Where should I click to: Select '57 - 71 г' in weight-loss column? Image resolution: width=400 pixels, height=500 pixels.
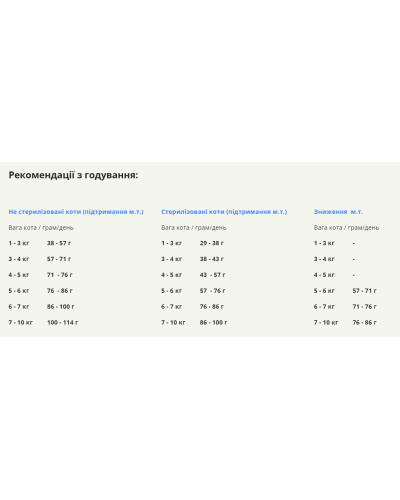365,291
